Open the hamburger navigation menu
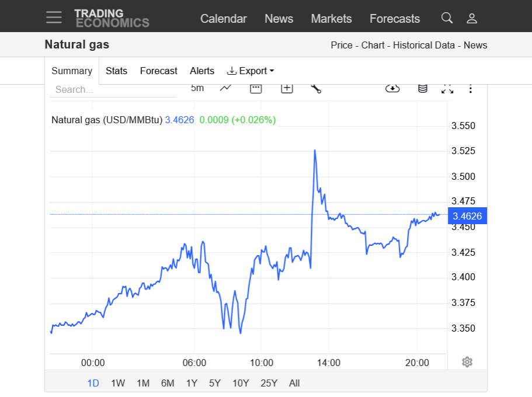Image resolution: width=532 pixels, height=397 pixels. click(54, 18)
